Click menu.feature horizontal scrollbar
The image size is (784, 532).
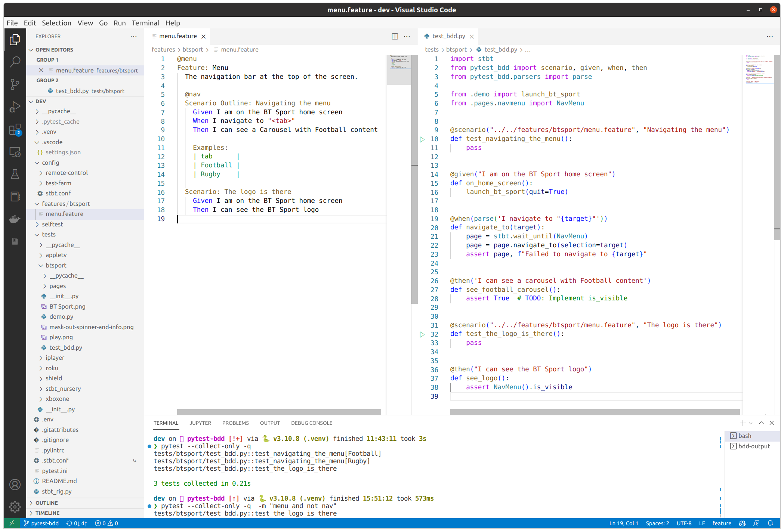pos(279,412)
